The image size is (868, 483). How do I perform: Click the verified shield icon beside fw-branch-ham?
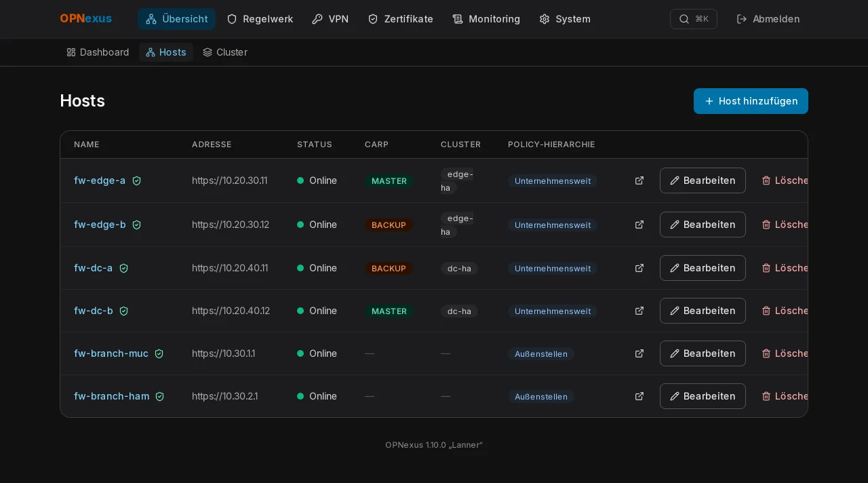160,396
